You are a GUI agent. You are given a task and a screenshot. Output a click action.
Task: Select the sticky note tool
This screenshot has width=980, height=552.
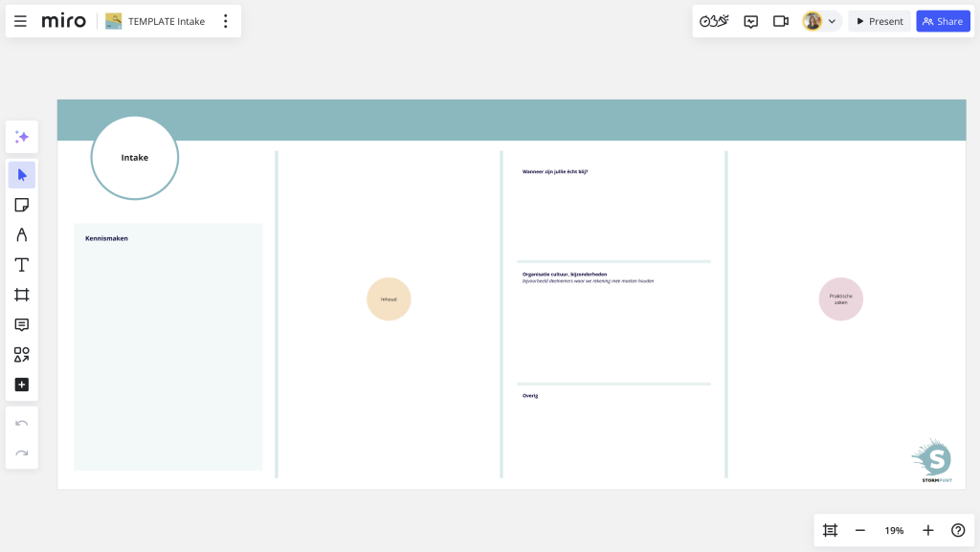pyautogui.click(x=22, y=205)
